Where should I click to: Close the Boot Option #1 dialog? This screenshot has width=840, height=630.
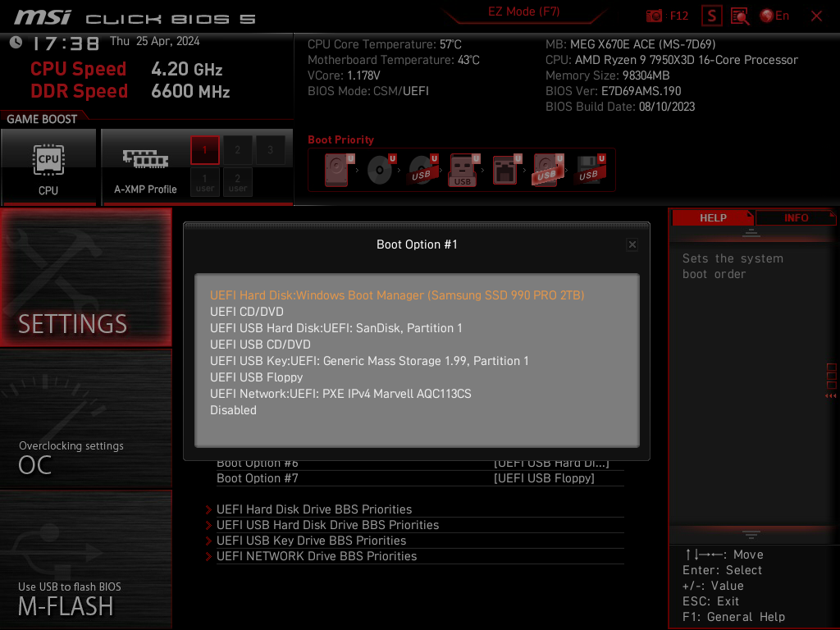pos(632,244)
